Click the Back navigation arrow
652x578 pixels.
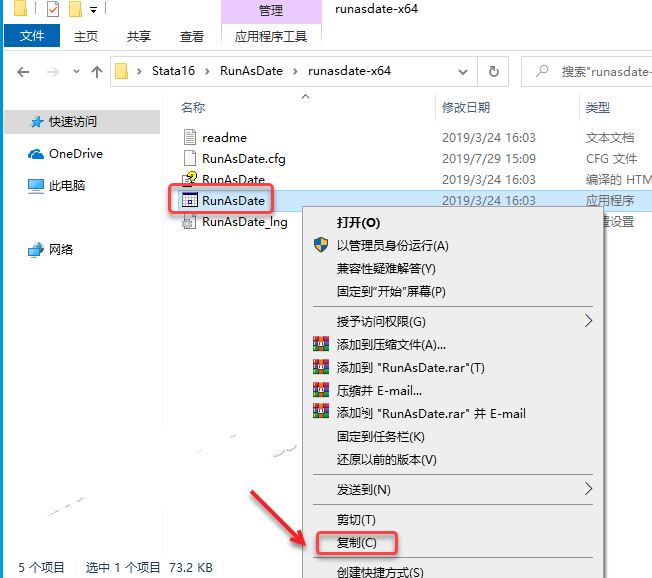(x=23, y=72)
